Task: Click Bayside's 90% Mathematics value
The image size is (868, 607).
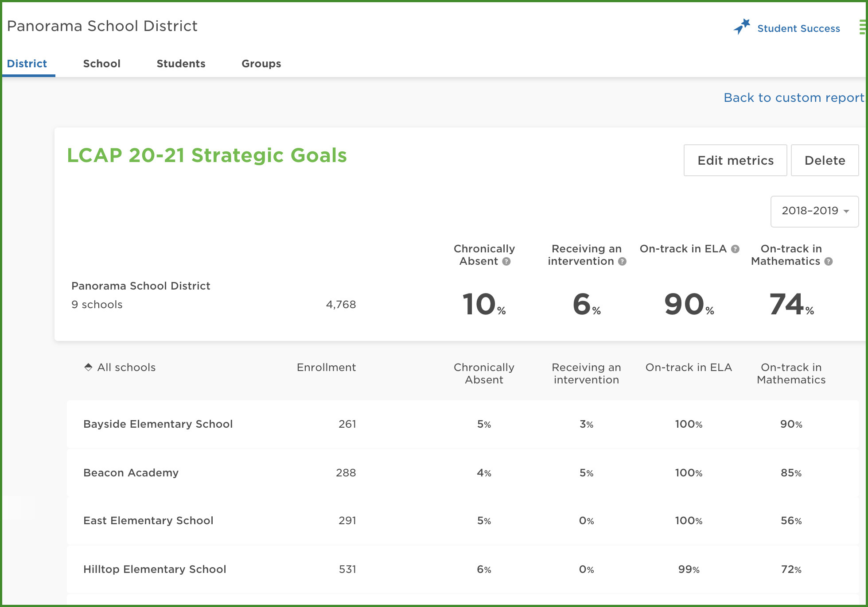Action: [x=791, y=424]
